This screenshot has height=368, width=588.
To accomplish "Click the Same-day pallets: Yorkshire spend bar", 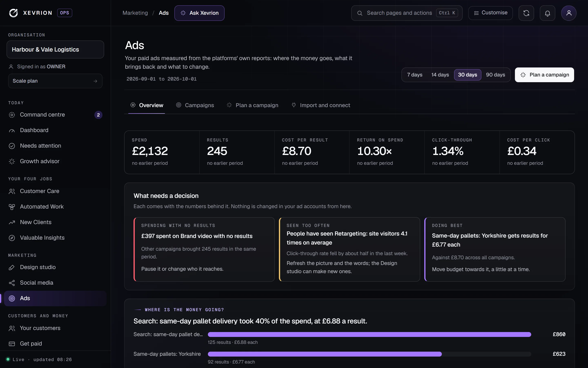I will [x=325, y=354].
